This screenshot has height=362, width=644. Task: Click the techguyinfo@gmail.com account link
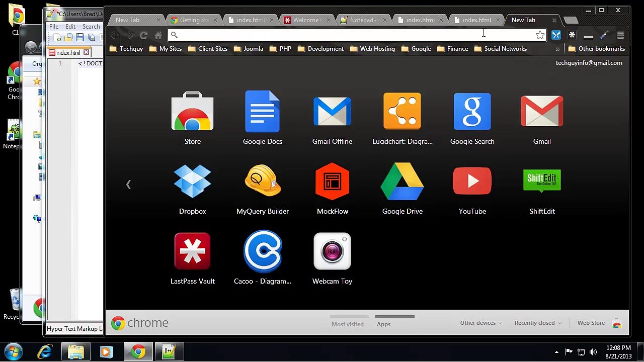[x=589, y=63]
